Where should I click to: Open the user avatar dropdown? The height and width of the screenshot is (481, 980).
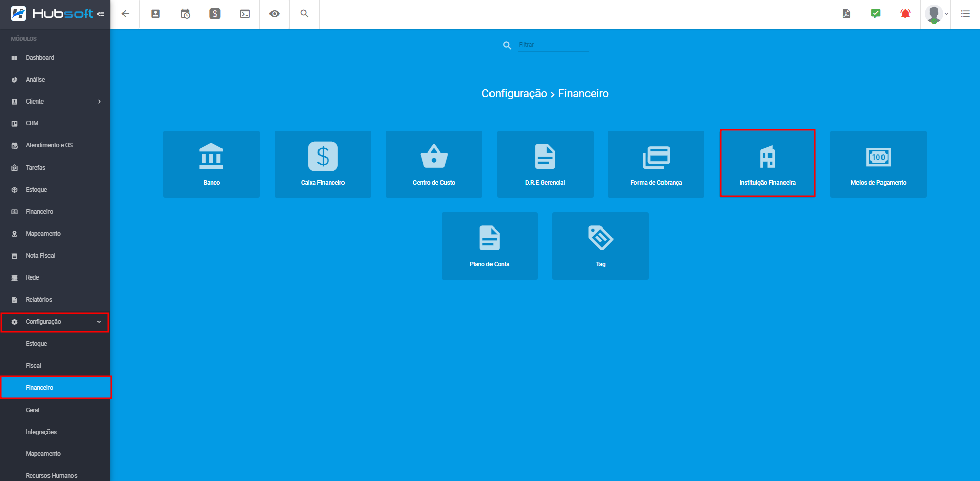(x=936, y=14)
